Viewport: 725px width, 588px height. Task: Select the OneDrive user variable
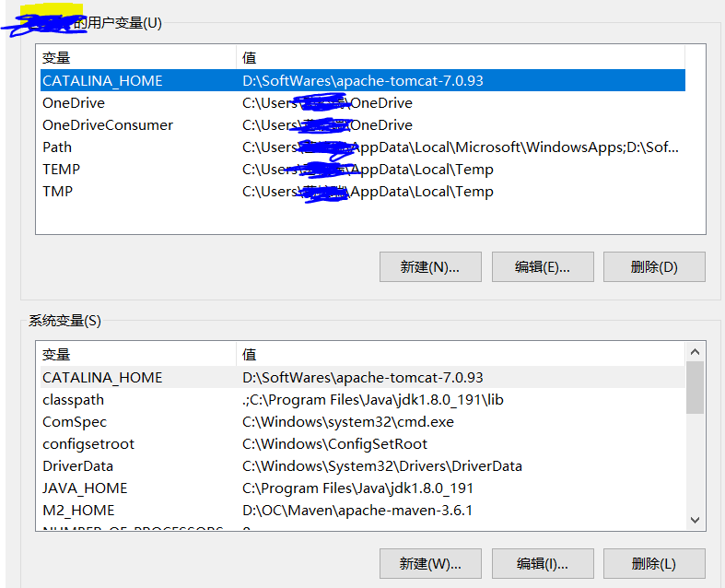pyautogui.click(x=363, y=102)
